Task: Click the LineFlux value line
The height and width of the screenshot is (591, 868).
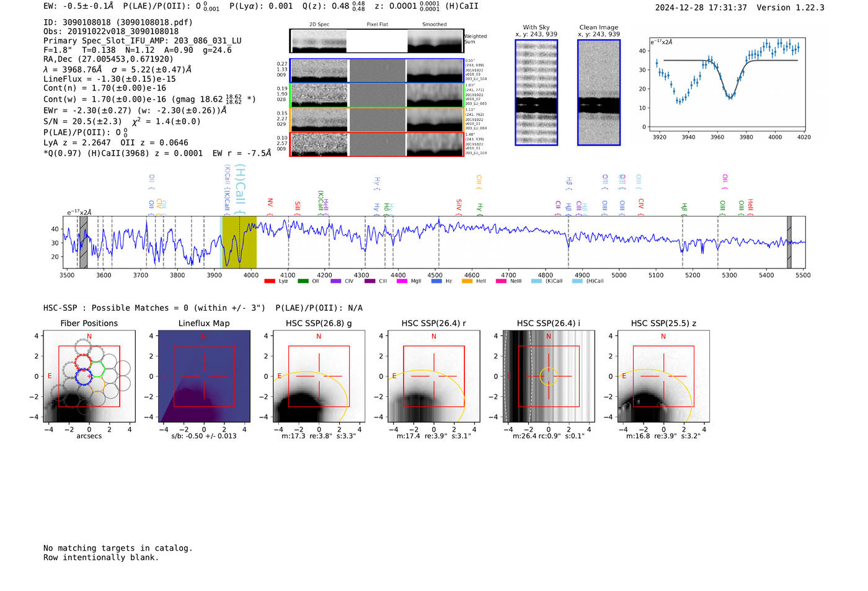Action: (x=110, y=79)
